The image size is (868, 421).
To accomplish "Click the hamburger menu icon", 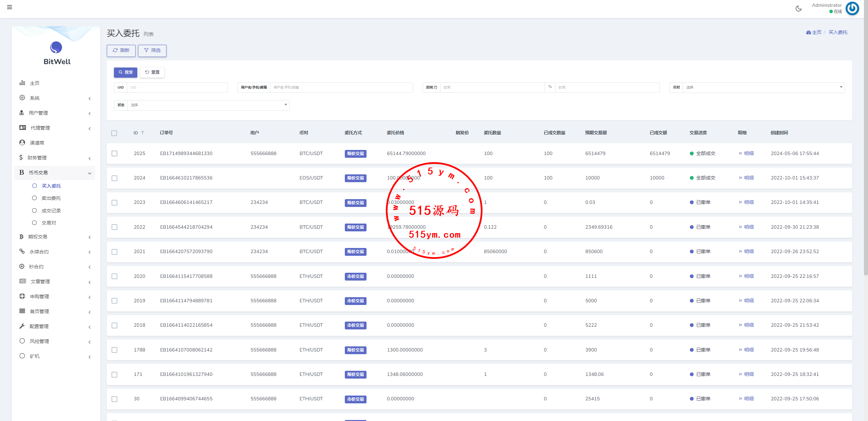I will coord(9,7).
